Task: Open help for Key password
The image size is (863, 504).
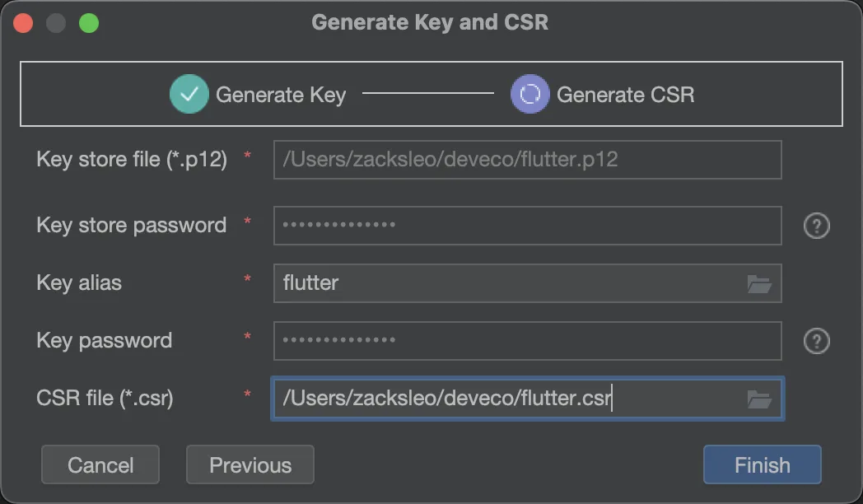Action: tap(816, 341)
